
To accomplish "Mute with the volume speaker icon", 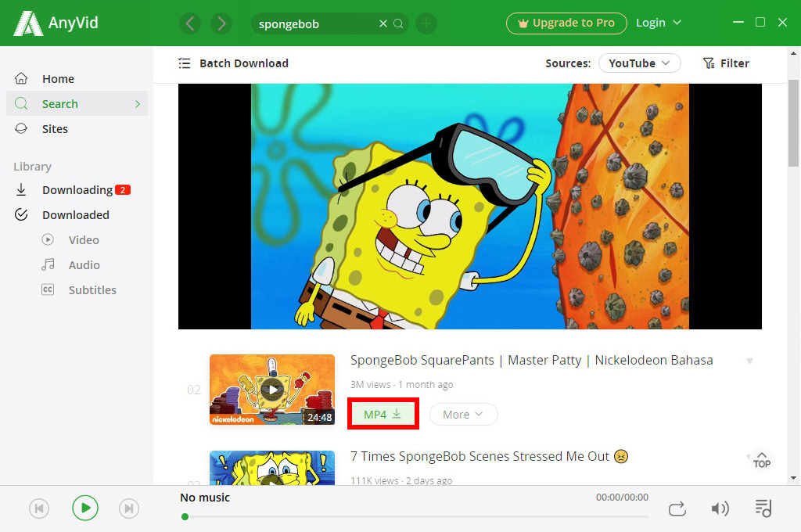I will pos(720,509).
